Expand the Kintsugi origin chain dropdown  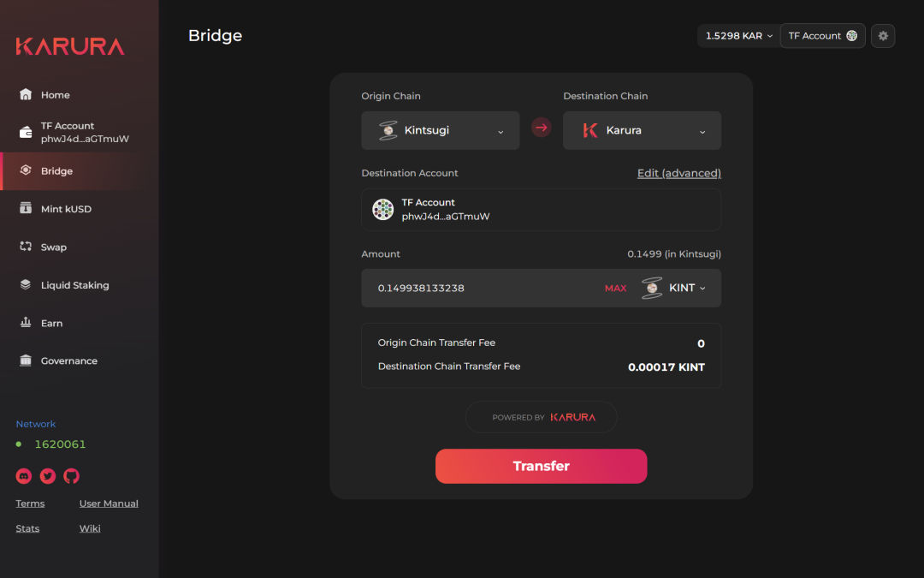coord(441,130)
